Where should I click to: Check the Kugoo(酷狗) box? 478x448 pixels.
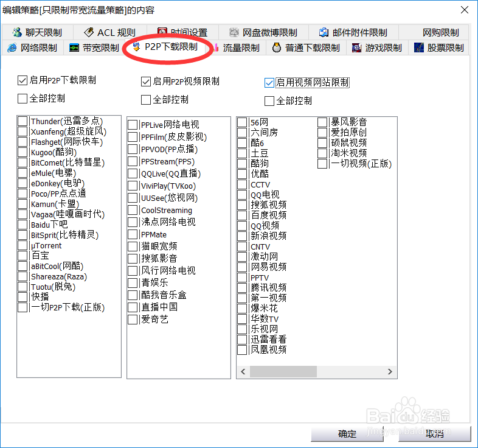(x=23, y=152)
